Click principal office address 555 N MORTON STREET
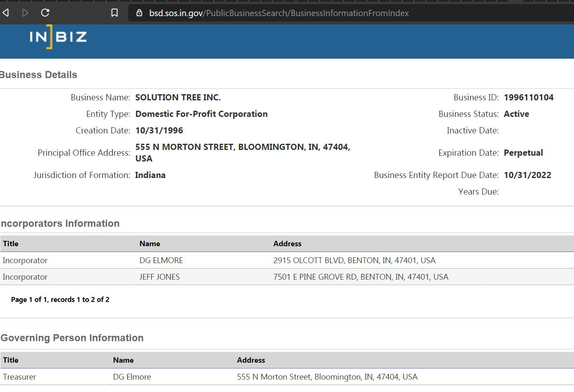This screenshot has height=392, width=574. [x=243, y=153]
